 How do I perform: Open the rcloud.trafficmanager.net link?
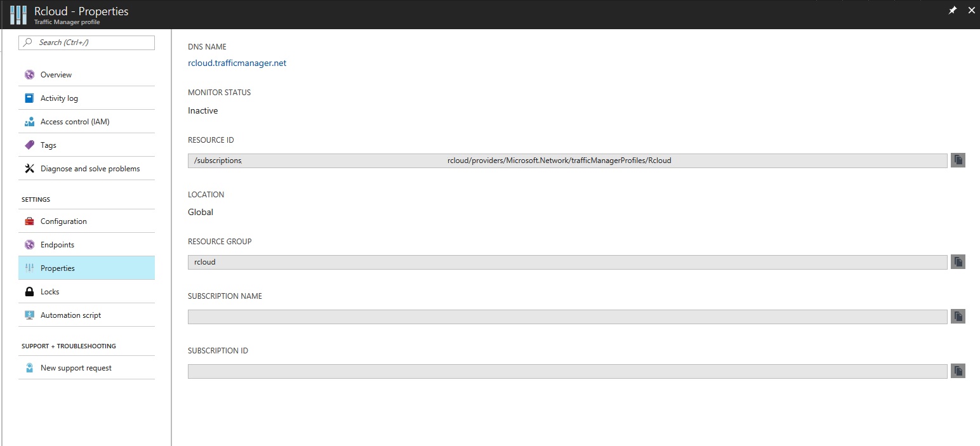[x=237, y=63]
